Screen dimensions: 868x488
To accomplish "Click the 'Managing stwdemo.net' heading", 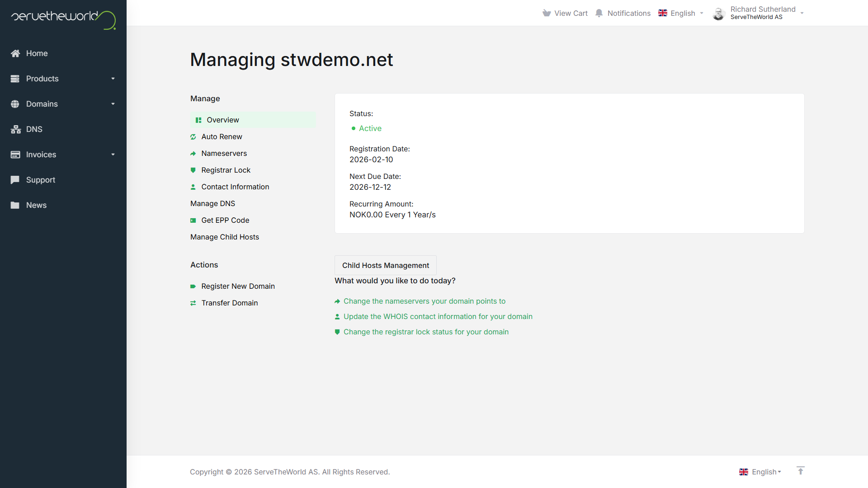I will pos(292,60).
